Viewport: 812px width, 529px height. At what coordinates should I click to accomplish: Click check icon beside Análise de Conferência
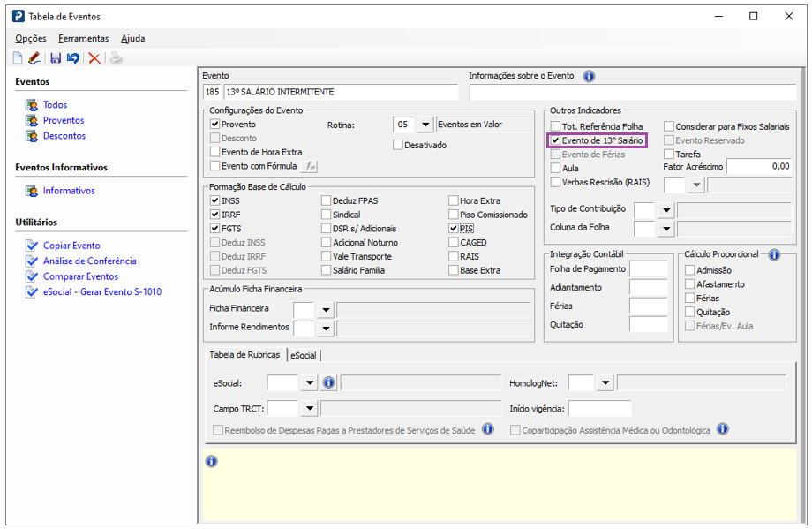click(x=32, y=261)
